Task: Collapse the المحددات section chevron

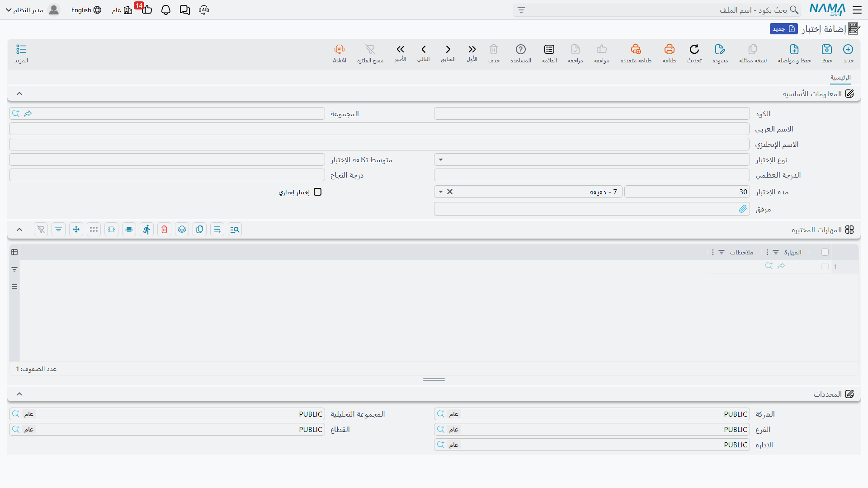Action: (x=19, y=394)
